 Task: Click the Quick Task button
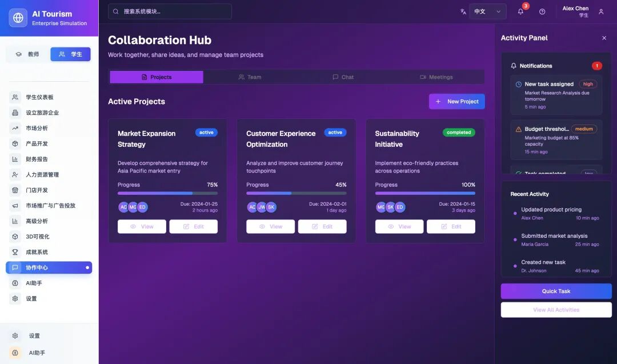coord(556,291)
